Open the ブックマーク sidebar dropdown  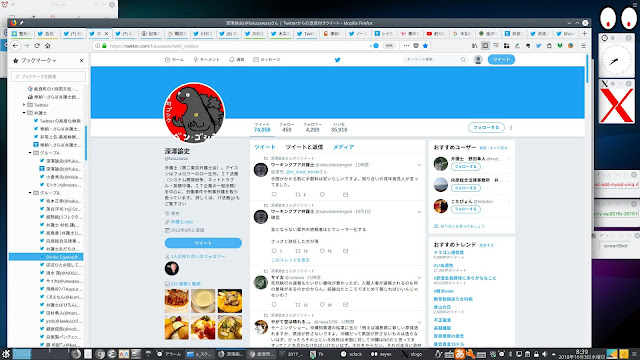click(x=38, y=60)
